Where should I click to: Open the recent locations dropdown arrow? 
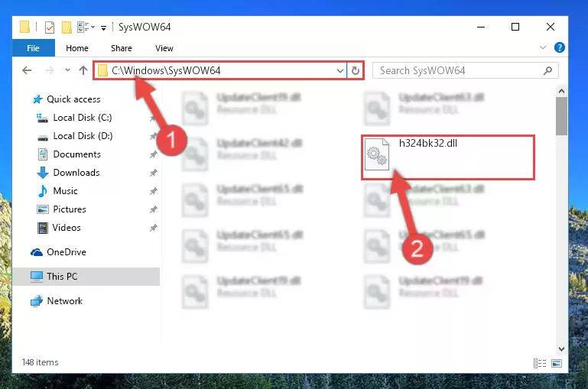tap(67, 70)
